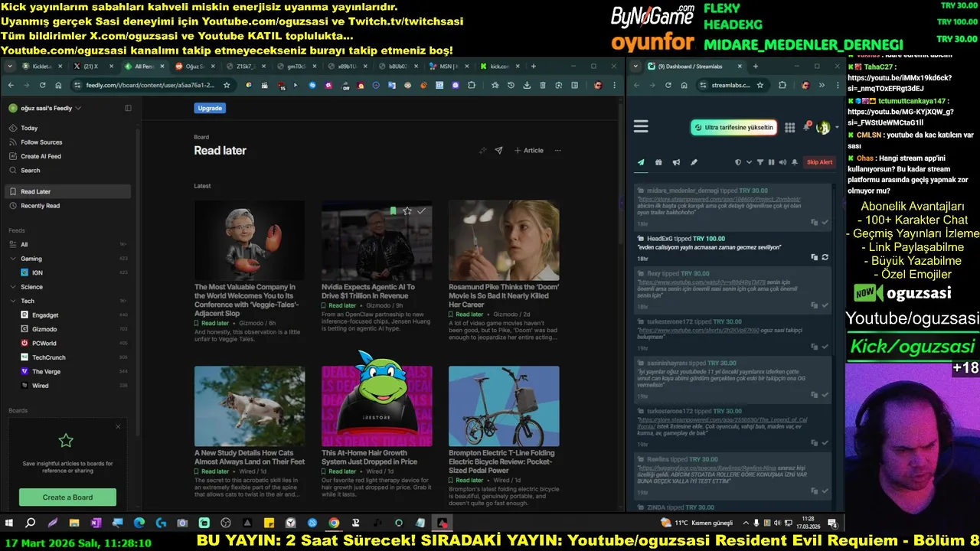
Task: Collapse the Science feed folder
Action: pos(13,287)
